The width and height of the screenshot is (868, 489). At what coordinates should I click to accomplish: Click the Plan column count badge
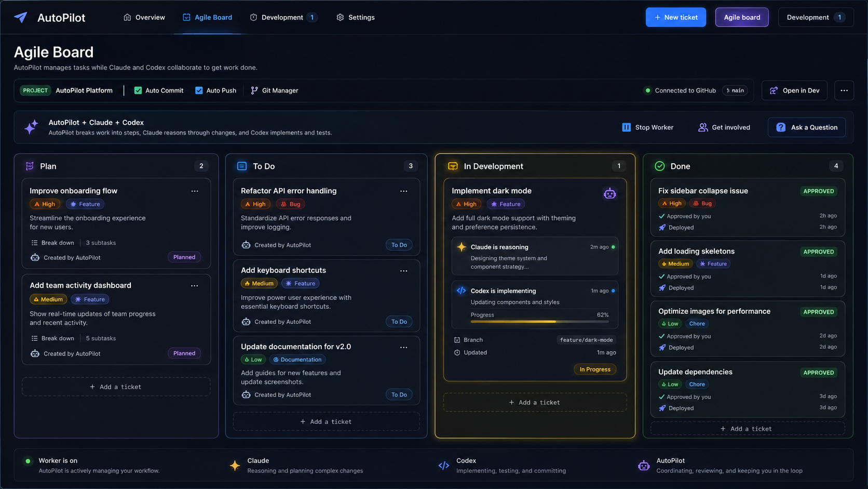tap(201, 166)
